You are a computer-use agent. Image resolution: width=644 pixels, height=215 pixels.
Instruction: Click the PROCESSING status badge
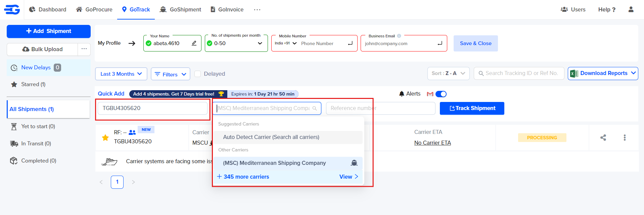pyautogui.click(x=542, y=138)
